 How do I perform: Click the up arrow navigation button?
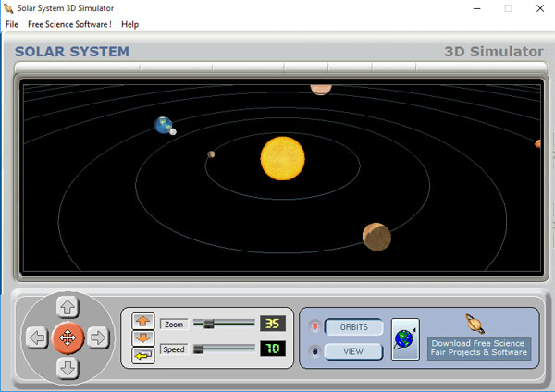click(68, 307)
